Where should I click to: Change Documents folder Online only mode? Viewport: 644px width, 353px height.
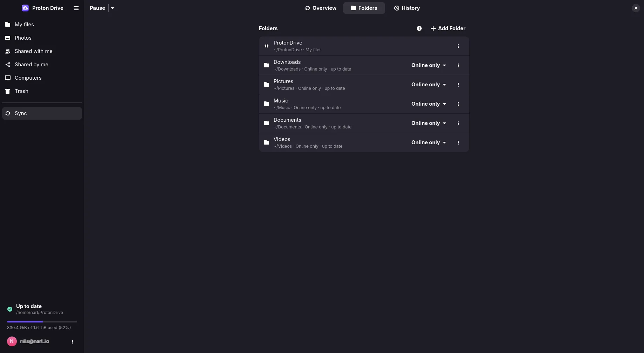(x=429, y=123)
